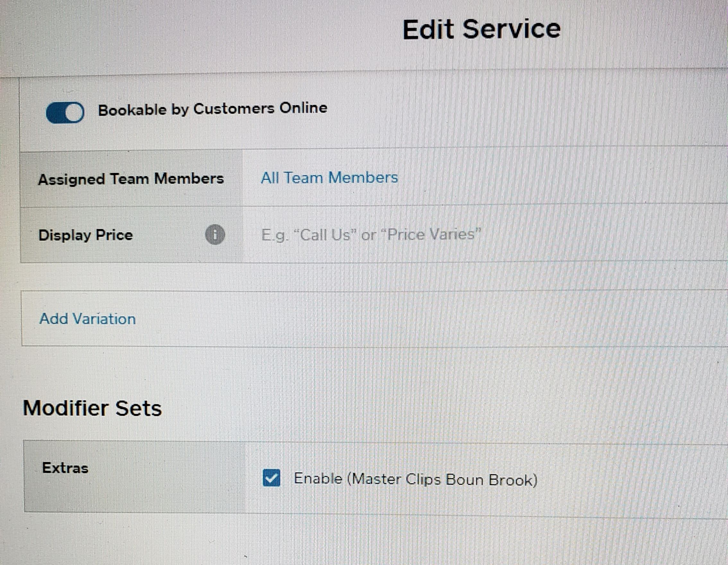Click the "Call Us" placeholder text
728x565 pixels.
[x=326, y=235]
